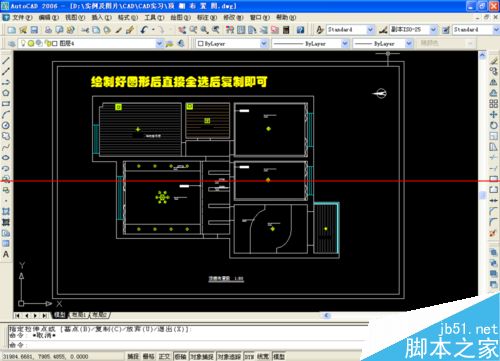Click the command line 命令 input field
This screenshot has width=500, height=361.
point(187,345)
